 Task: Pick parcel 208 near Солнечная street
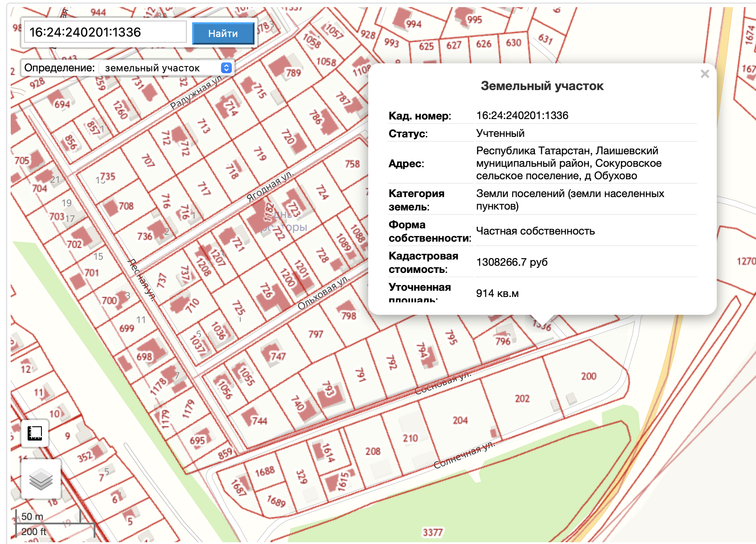click(373, 452)
